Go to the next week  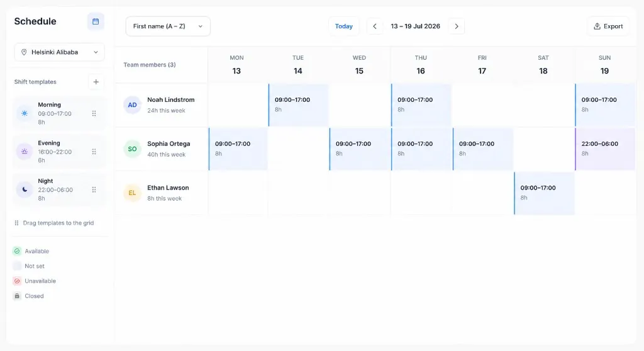[457, 26]
